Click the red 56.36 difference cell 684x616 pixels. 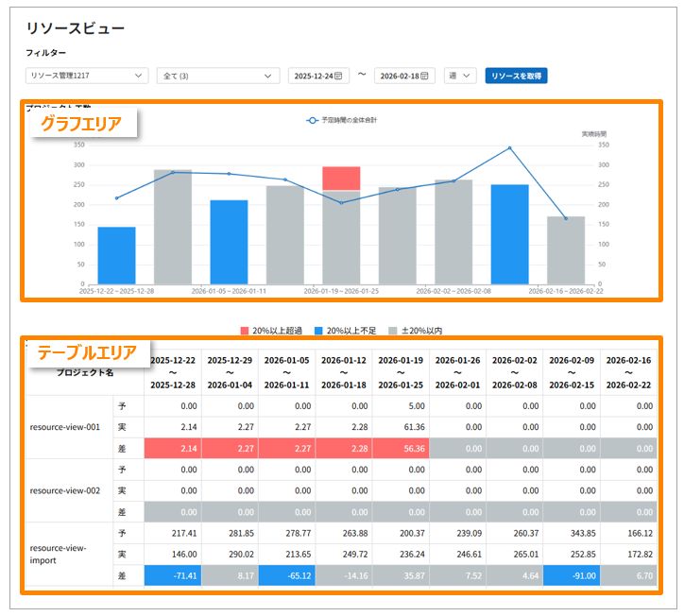[x=401, y=449]
